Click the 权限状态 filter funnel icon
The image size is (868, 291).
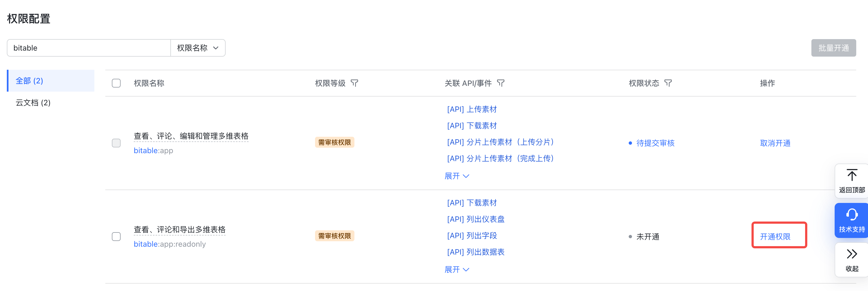point(668,83)
